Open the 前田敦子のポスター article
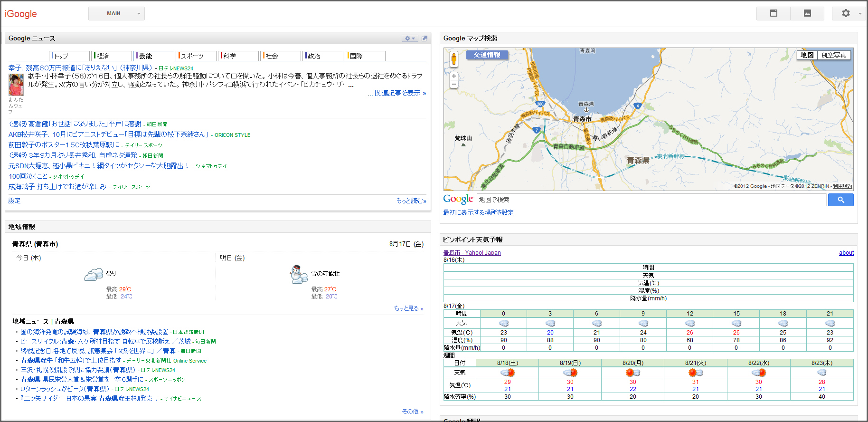Image resolution: width=868 pixels, height=422 pixels. tap(64, 145)
